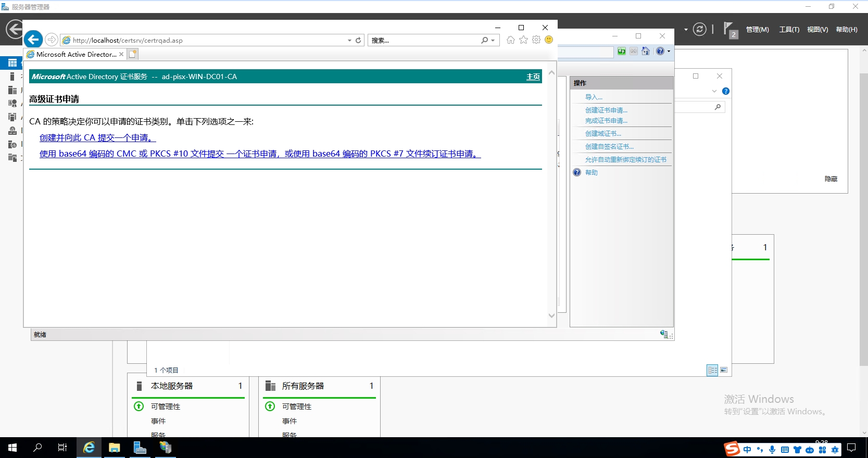This screenshot has width=868, height=458.
Task: Open Internet Explorer from the taskbar
Action: (x=89, y=448)
